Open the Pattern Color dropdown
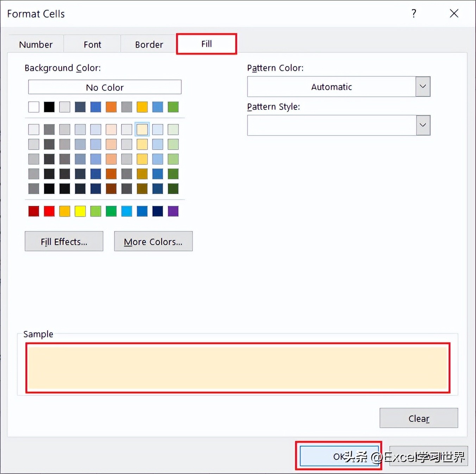The width and height of the screenshot is (476, 474). coord(423,87)
